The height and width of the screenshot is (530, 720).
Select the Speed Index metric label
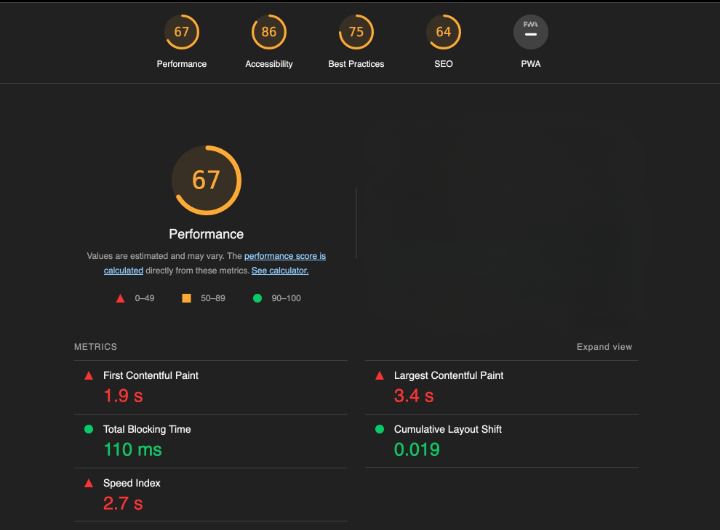click(x=132, y=483)
